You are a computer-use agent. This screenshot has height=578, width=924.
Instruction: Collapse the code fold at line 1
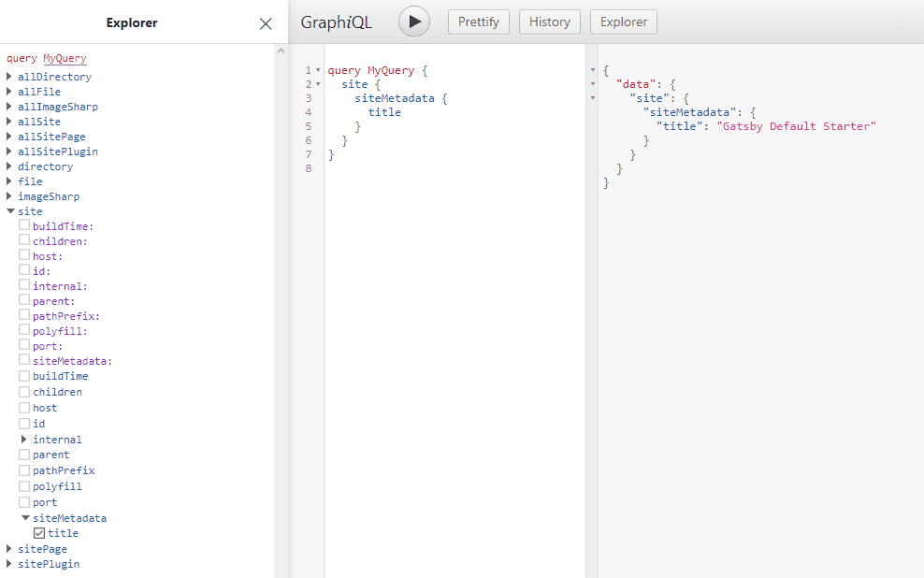pos(319,68)
